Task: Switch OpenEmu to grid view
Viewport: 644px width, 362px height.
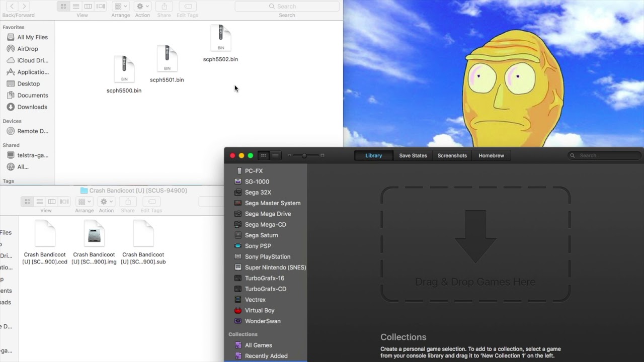Action: pyautogui.click(x=263, y=155)
